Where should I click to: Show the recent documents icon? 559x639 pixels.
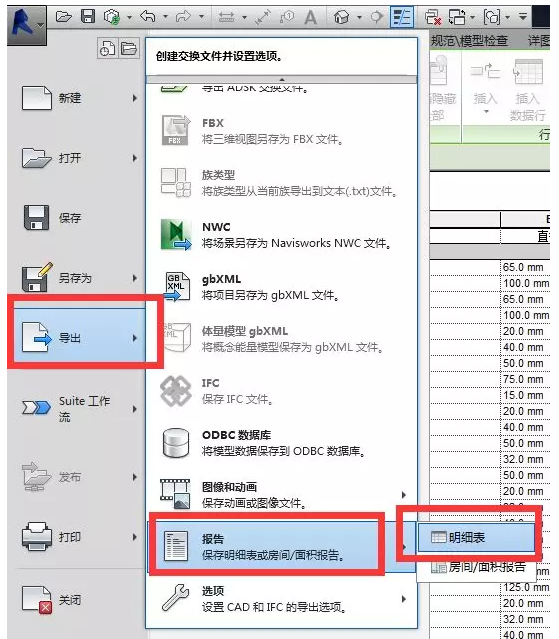click(x=107, y=49)
